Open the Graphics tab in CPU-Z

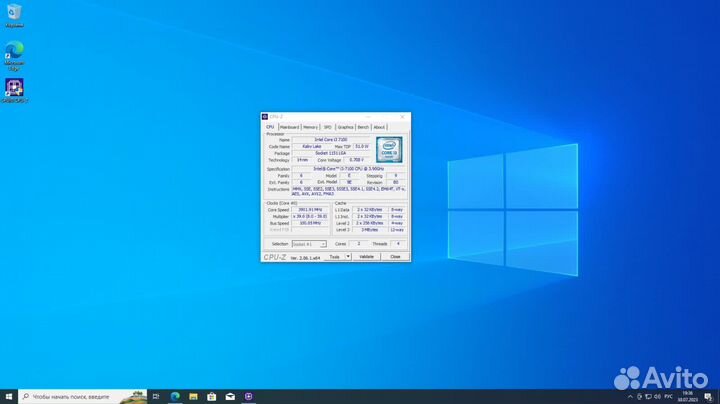click(x=345, y=127)
